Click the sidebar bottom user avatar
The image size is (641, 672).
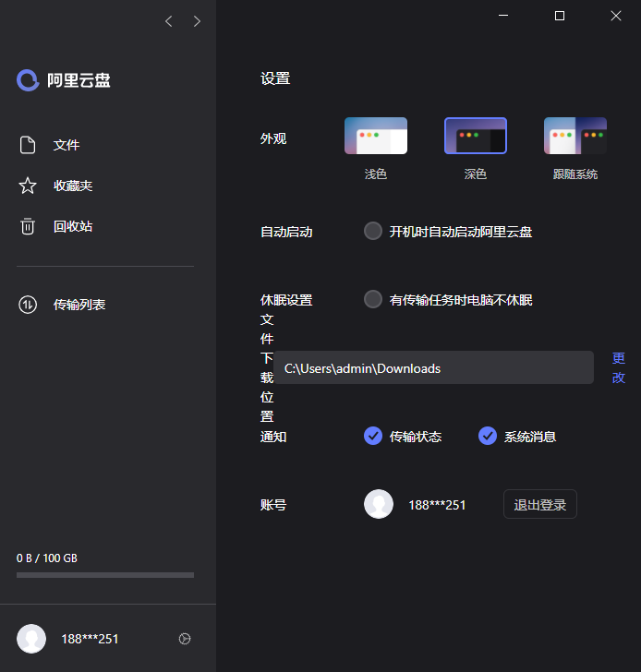click(31, 639)
